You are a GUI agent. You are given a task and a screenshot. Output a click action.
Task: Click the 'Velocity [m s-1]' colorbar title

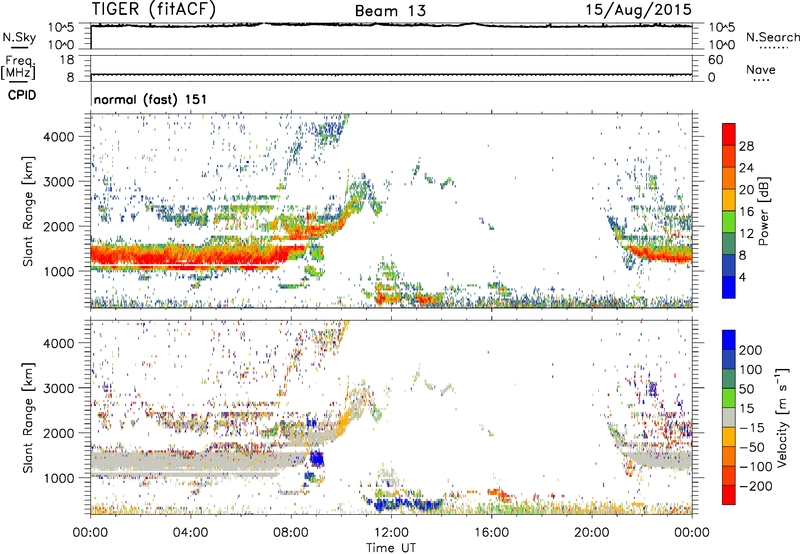[781, 417]
